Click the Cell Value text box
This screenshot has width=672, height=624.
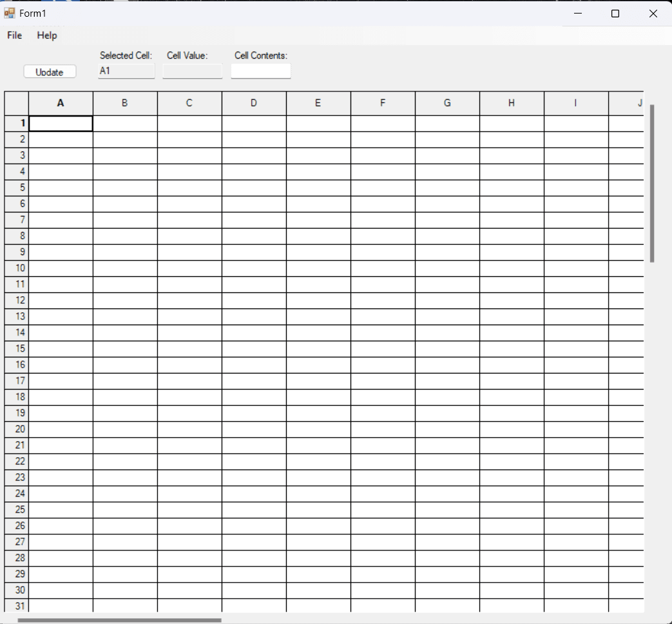(x=192, y=71)
